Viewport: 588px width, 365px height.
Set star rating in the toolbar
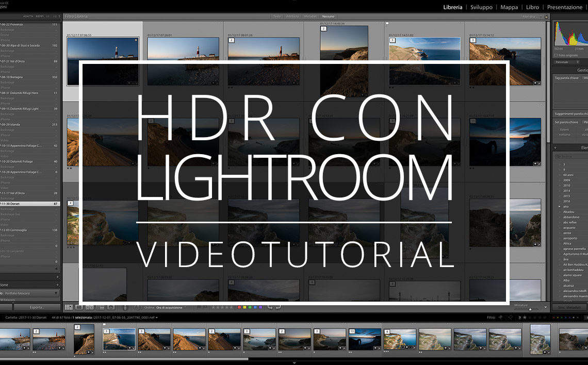pyautogui.click(x=222, y=307)
